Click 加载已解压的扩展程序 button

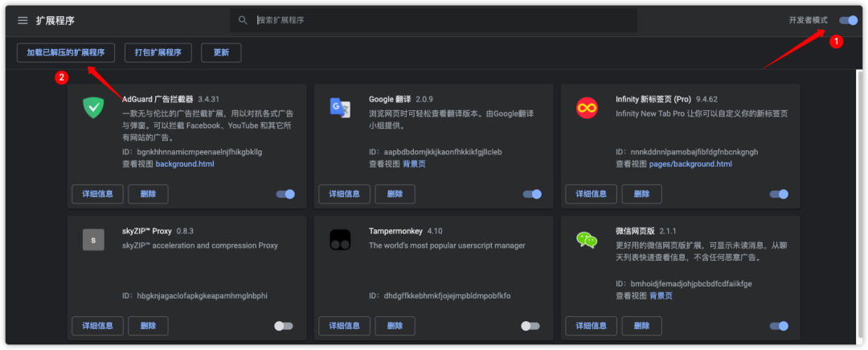point(66,53)
